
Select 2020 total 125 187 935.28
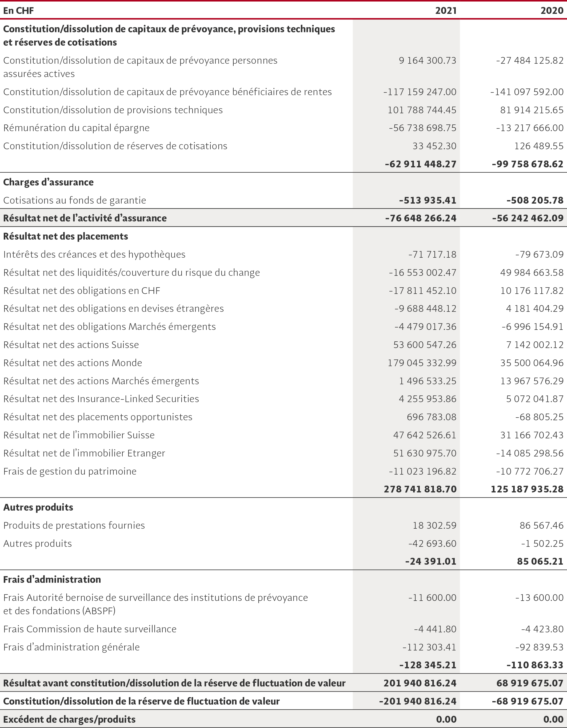pyautogui.click(x=527, y=489)
